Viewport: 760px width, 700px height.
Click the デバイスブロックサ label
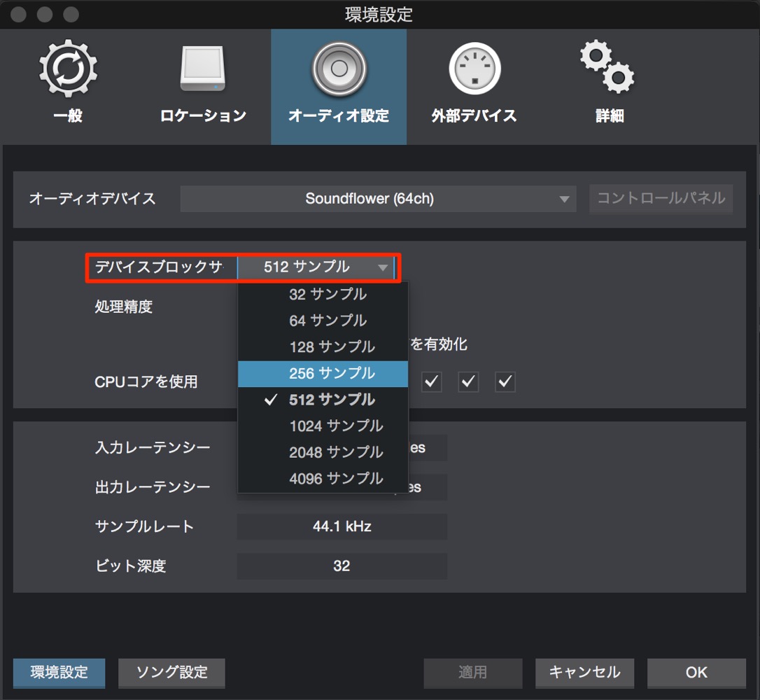point(159,267)
